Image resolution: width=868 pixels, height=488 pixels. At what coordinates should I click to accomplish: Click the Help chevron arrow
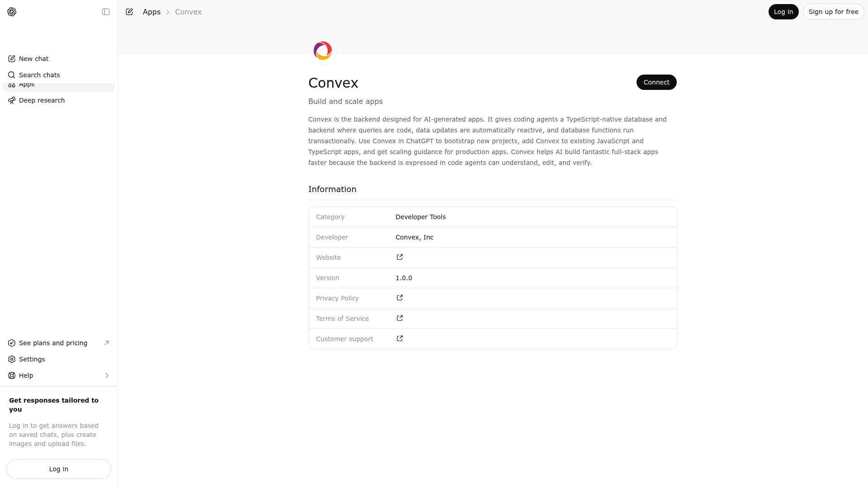point(107,375)
